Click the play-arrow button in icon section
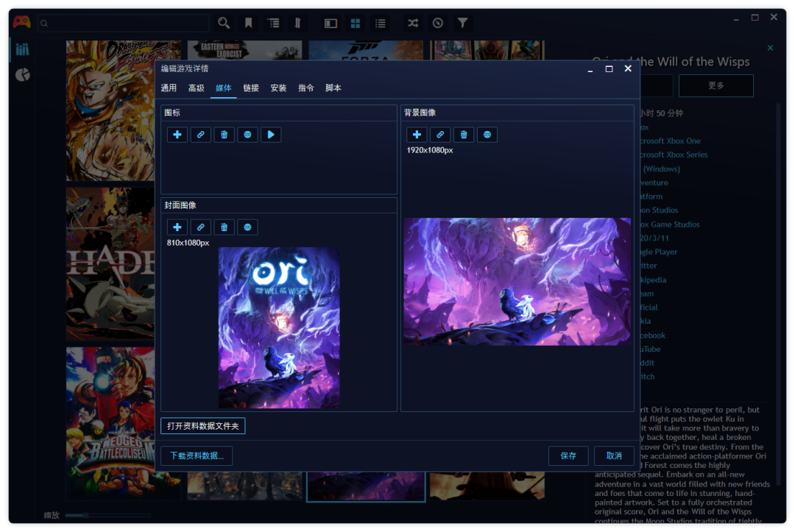795x532 pixels. point(271,134)
